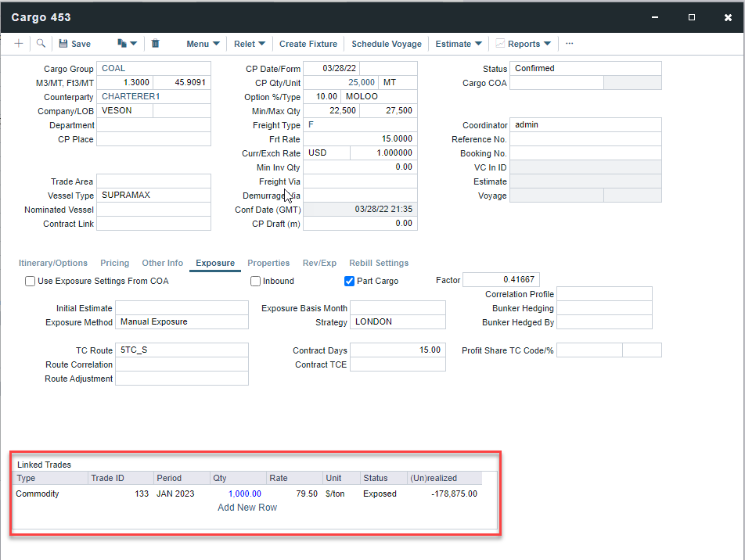Image resolution: width=745 pixels, height=560 pixels.
Task: Switch to the Itinerary/Options tab
Action: [53, 263]
